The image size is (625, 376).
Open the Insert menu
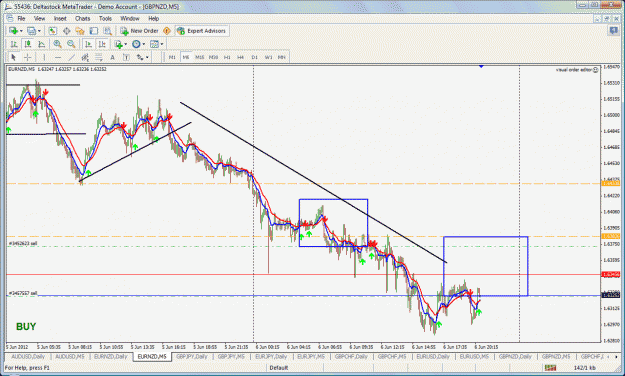(60, 18)
